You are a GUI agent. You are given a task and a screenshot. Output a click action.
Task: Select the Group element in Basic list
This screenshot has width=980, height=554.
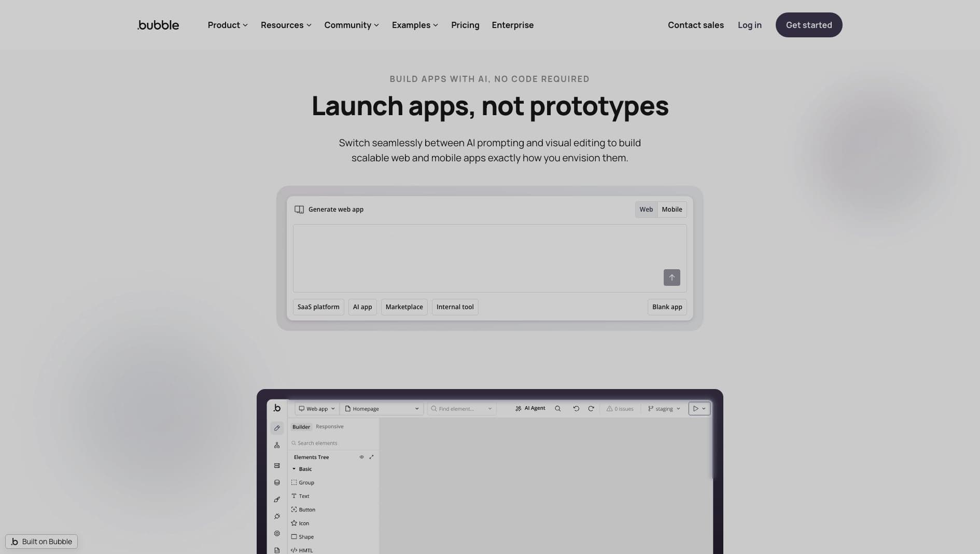coord(303,482)
